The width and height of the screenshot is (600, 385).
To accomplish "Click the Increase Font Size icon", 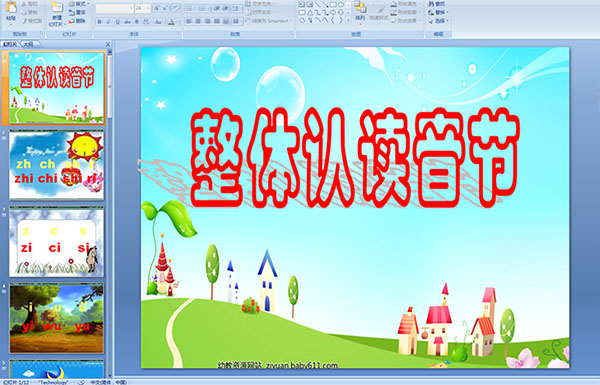I will [x=157, y=8].
